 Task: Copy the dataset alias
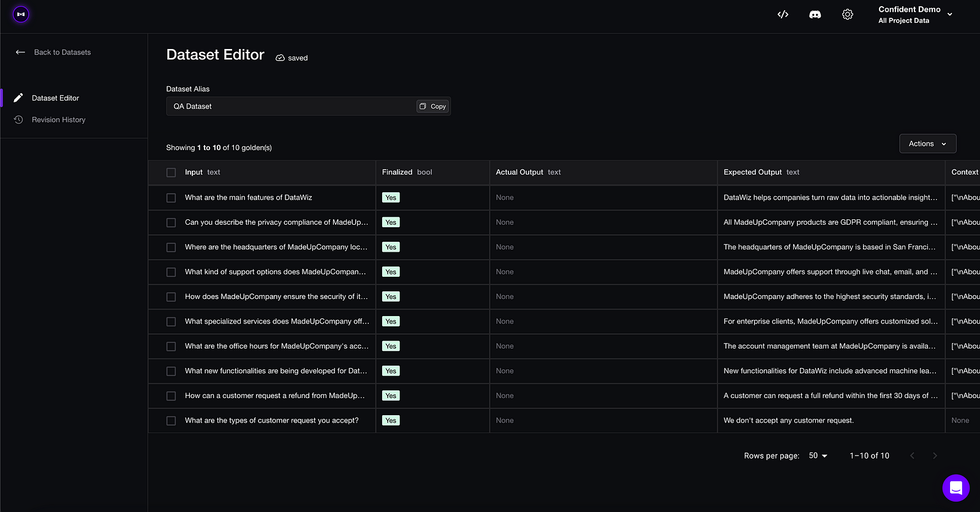[x=432, y=107]
